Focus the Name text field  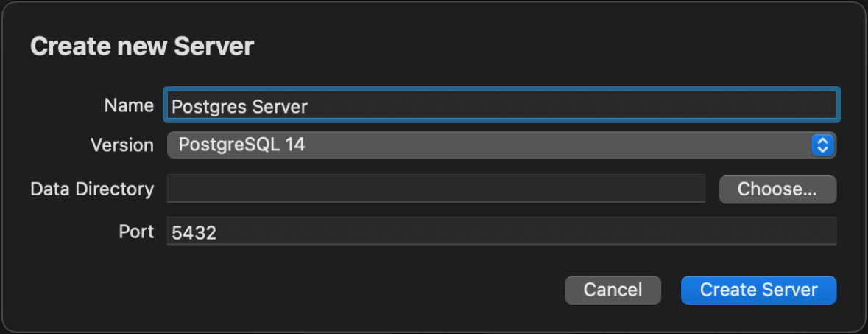[501, 105]
